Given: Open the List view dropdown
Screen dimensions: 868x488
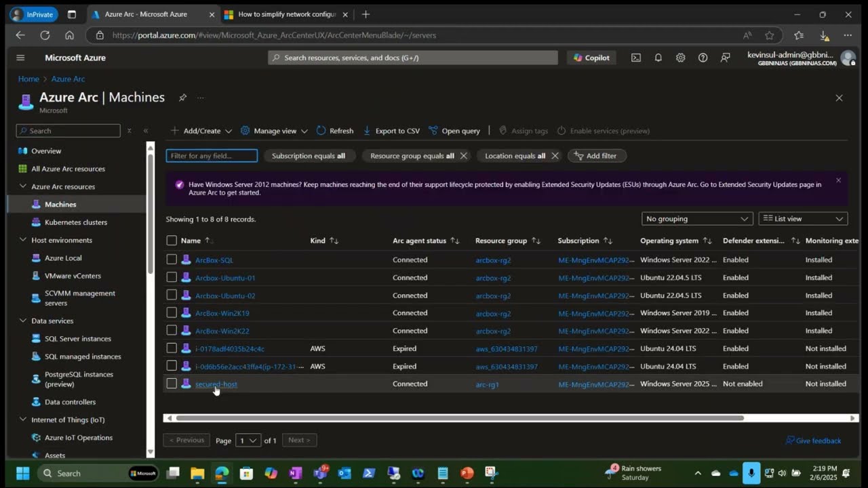Looking at the screenshot, I should click(x=803, y=219).
